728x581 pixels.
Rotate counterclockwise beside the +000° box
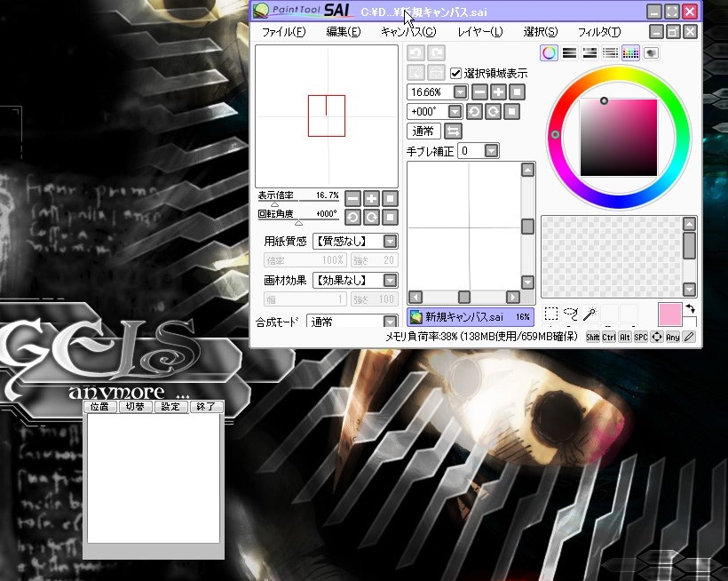tap(474, 111)
